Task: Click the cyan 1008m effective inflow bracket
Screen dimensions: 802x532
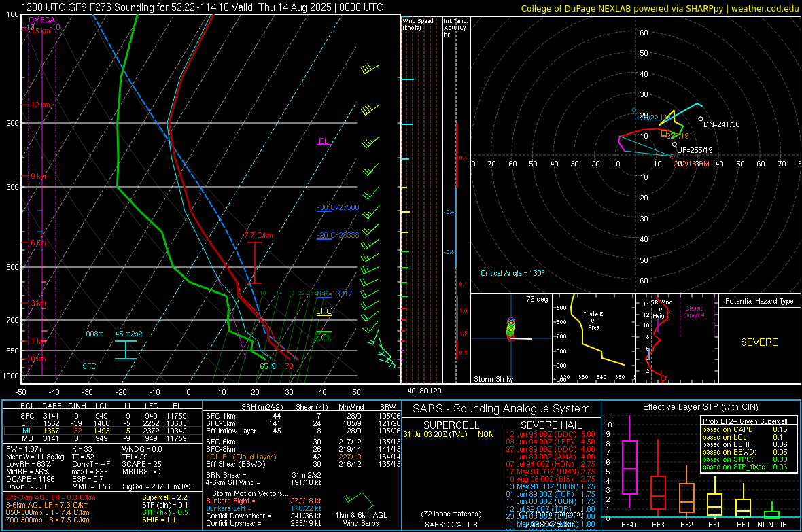Action: pos(125,350)
